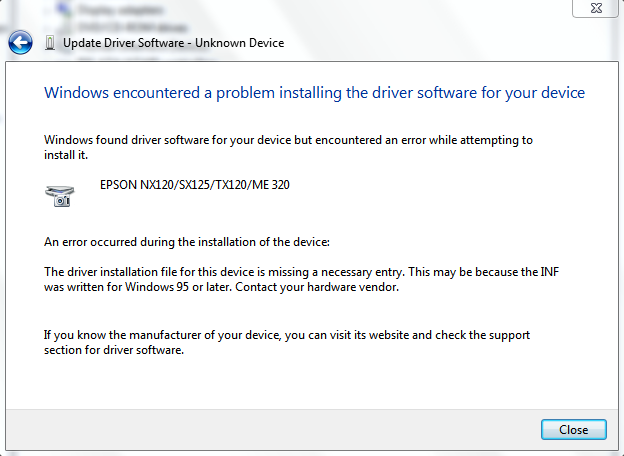Click the Update Driver Software title text

point(123,43)
